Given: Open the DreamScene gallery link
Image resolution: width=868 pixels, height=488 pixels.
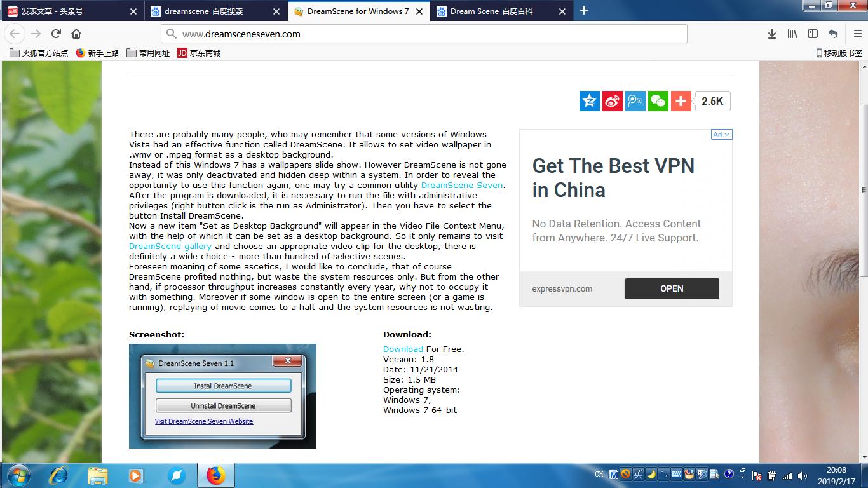Looking at the screenshot, I should click(x=170, y=246).
